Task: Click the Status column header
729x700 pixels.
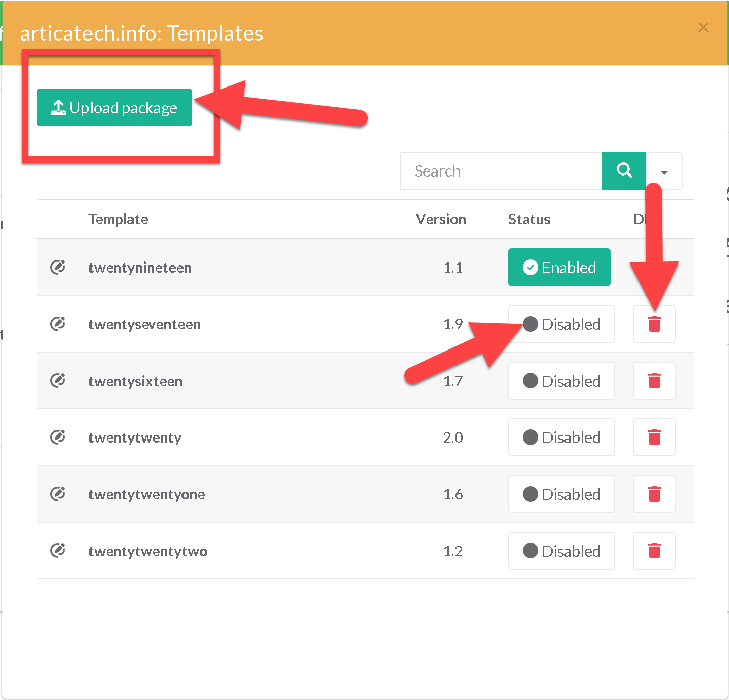Action: pos(529,219)
